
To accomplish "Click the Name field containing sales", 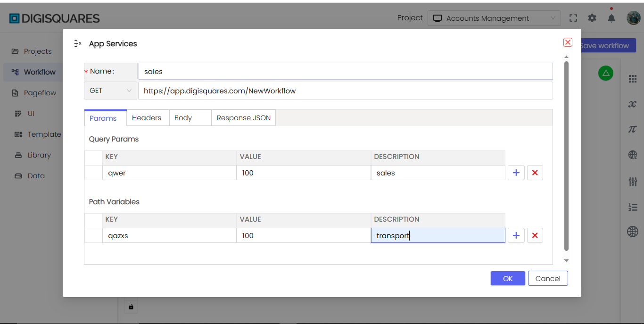I will point(346,71).
